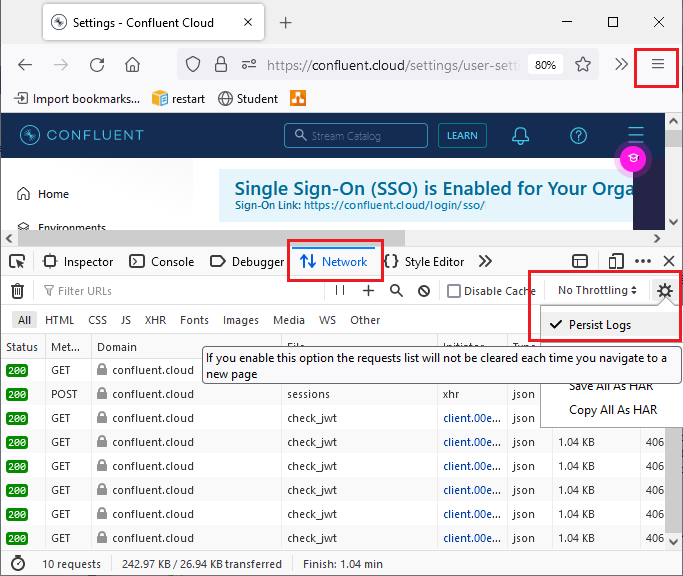Close the developer tools panel
The width and height of the screenshot is (683, 576).
[669, 261]
